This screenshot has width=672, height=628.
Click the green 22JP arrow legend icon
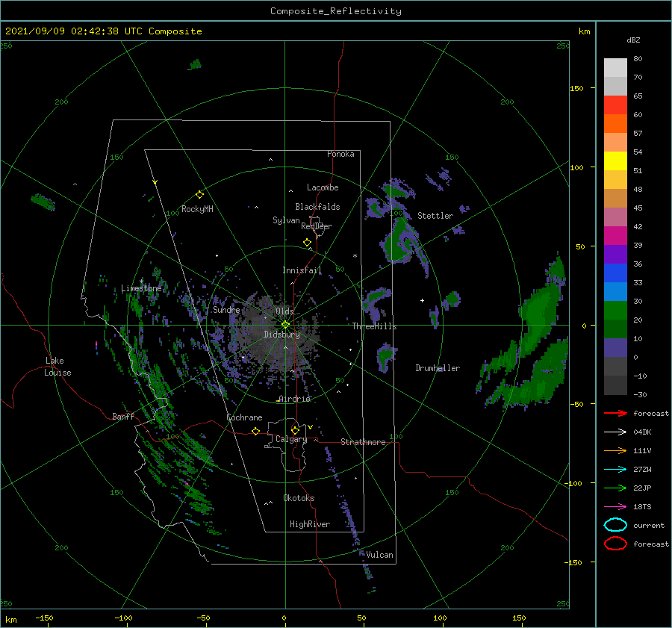[615, 488]
